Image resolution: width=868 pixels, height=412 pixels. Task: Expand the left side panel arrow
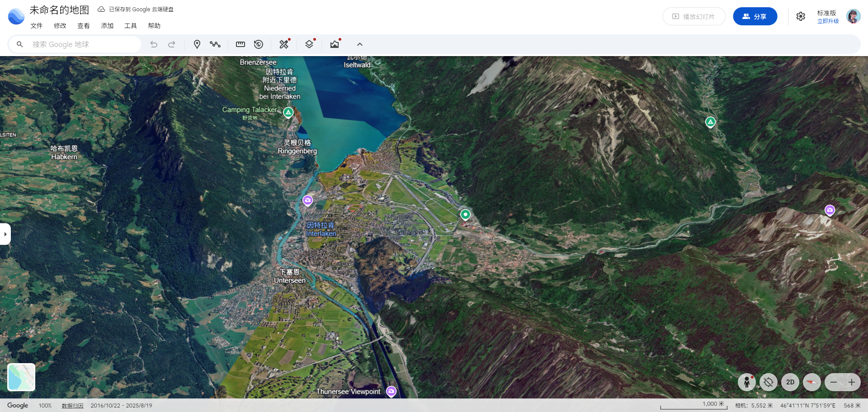pos(5,234)
